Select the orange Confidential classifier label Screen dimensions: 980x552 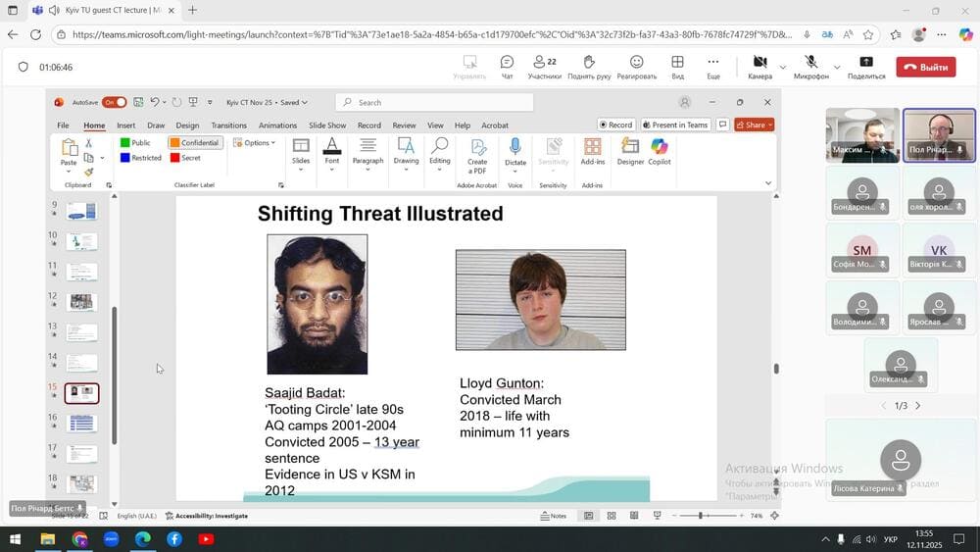click(x=194, y=142)
